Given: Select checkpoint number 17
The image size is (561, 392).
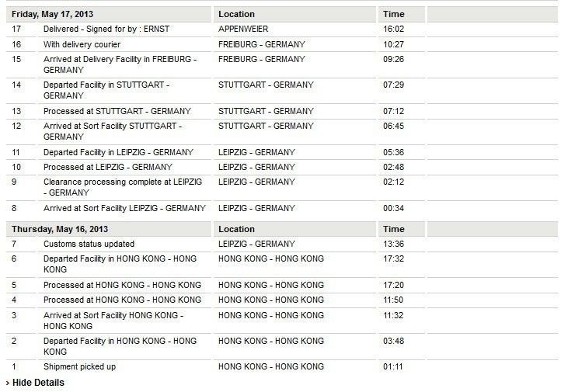Looking at the screenshot, I should pyautogui.click(x=16, y=29).
